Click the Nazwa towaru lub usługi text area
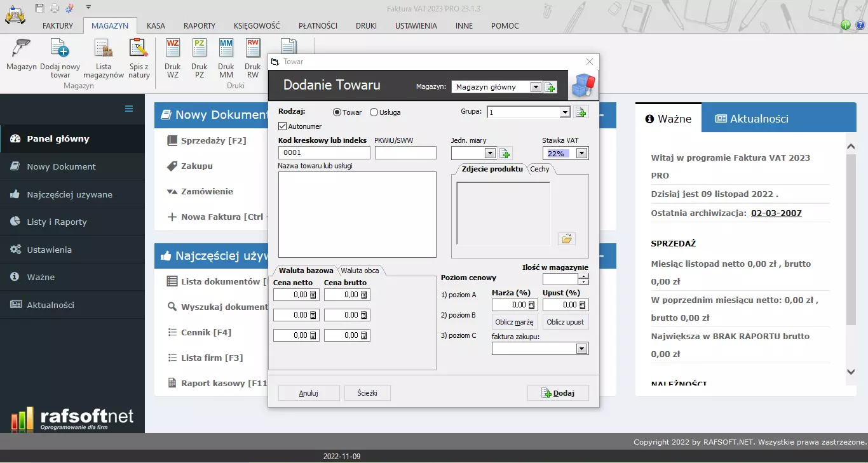868x463 pixels. tap(357, 214)
